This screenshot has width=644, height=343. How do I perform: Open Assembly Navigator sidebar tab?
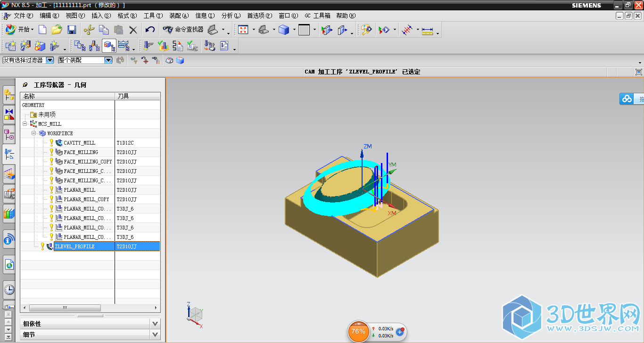(x=9, y=94)
